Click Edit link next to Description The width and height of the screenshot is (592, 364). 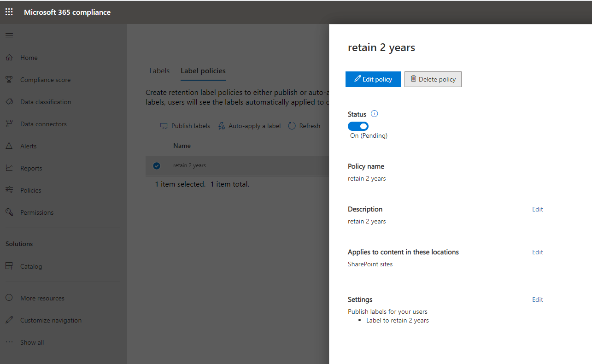tap(538, 209)
